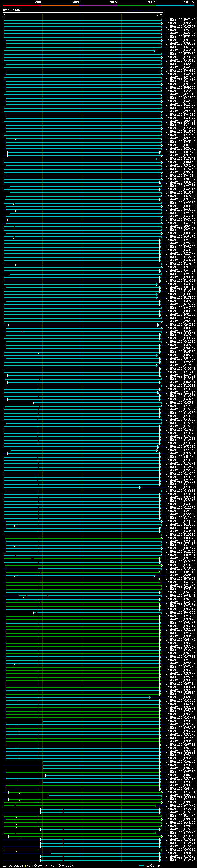Click the yellow gap marker in P18566 row

(15, 526)
